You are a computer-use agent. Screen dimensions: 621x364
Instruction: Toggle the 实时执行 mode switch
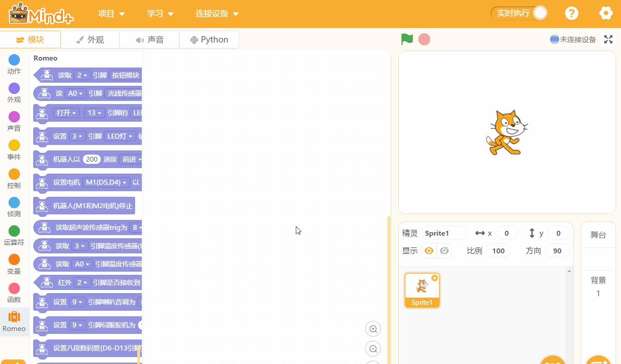(x=519, y=13)
